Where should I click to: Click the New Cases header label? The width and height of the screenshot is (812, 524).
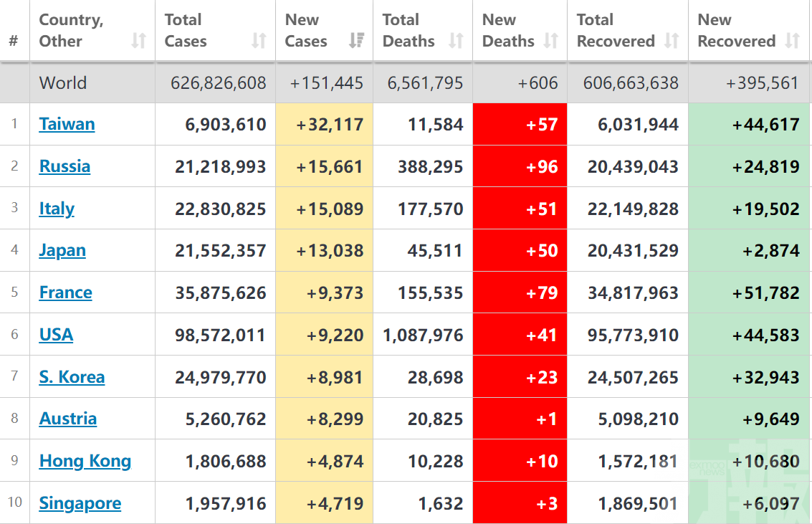coord(306,30)
